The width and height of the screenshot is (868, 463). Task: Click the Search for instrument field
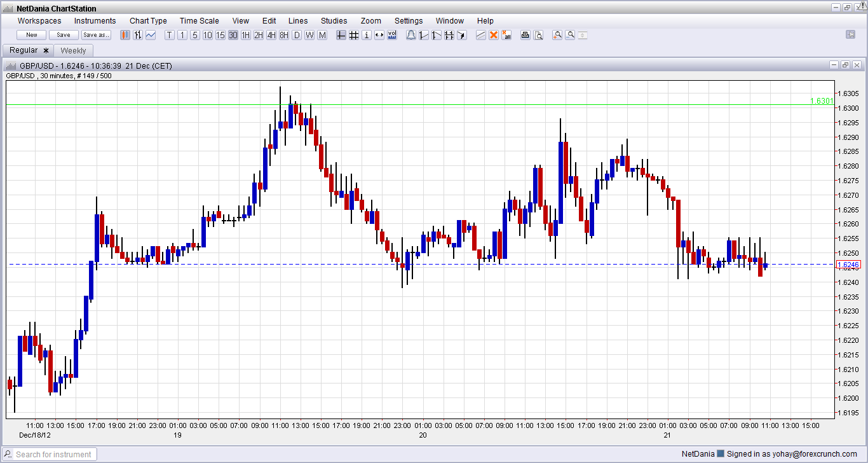[54, 454]
